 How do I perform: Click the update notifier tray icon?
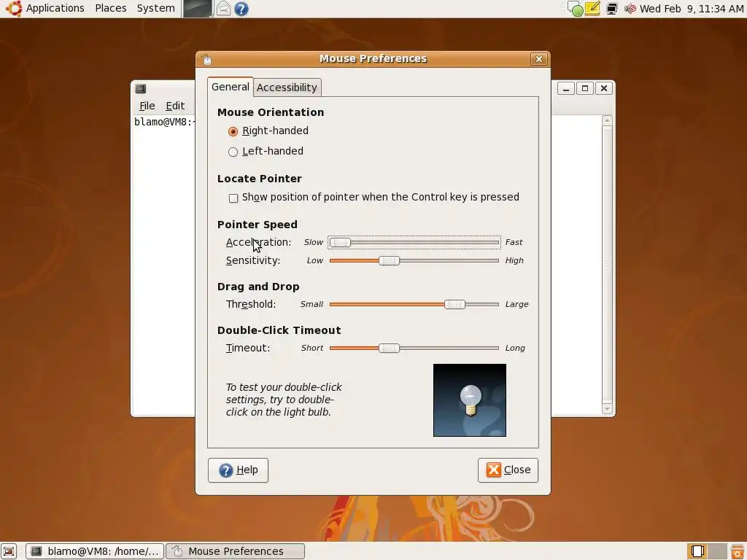point(576,9)
